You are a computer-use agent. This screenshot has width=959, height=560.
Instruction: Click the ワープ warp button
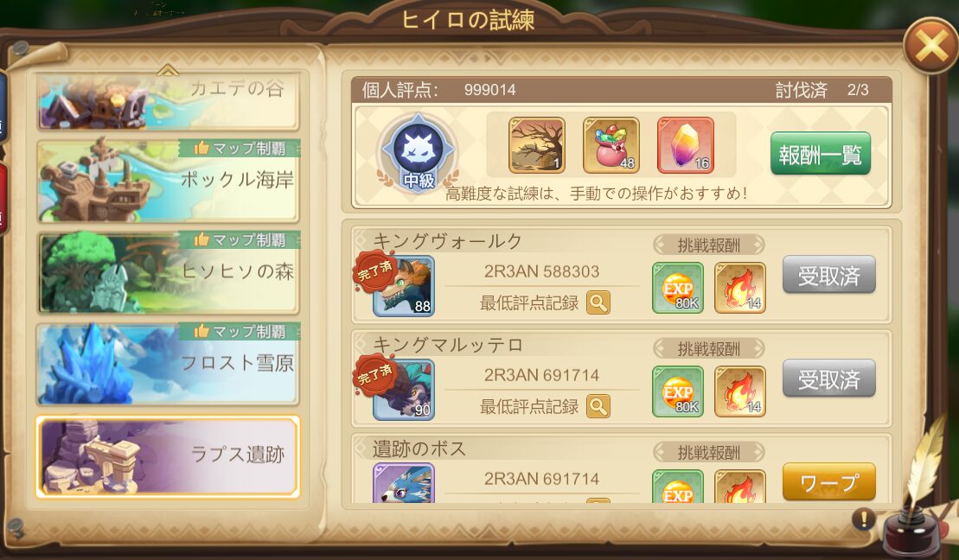(828, 482)
